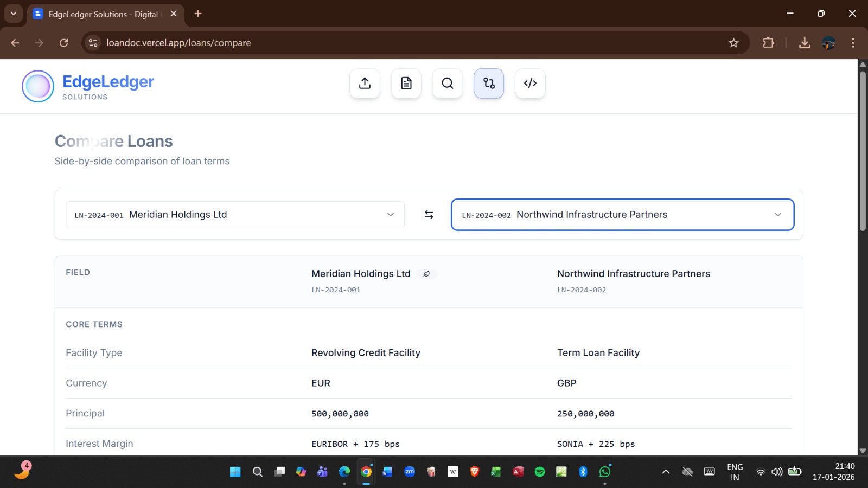Click the icon badge next to Meridian Holdings Ltd
This screenshot has width=868, height=488.
[x=426, y=274]
